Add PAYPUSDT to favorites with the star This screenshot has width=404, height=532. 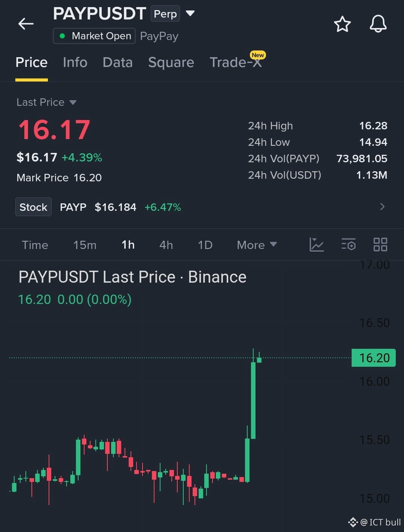pos(342,24)
